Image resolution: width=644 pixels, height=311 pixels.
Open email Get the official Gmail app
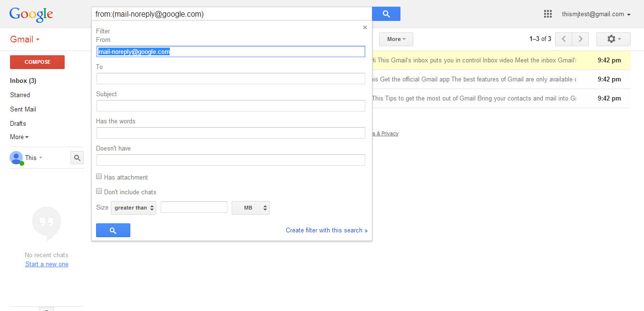click(x=501, y=80)
